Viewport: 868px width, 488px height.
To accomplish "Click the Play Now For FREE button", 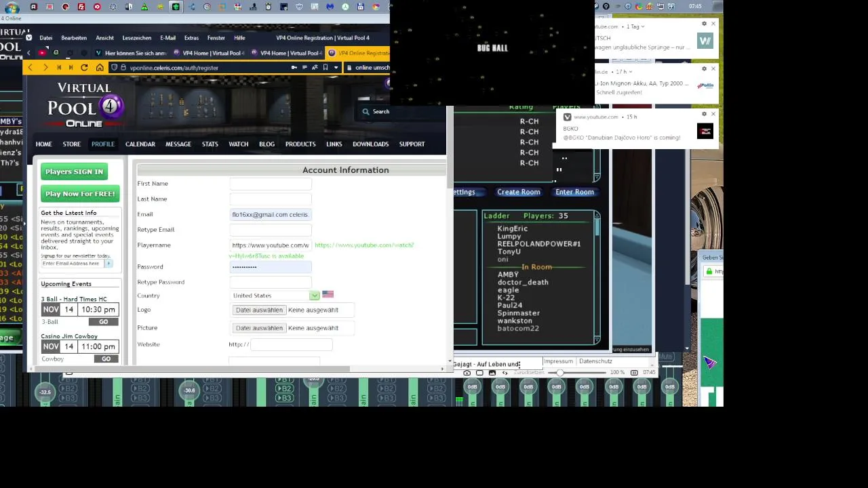I will [80, 194].
